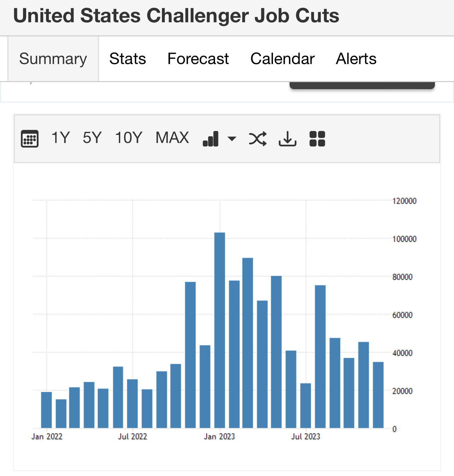Viewport: 454px width, 476px height.
Task: Open the Forecast tab
Action: click(198, 59)
